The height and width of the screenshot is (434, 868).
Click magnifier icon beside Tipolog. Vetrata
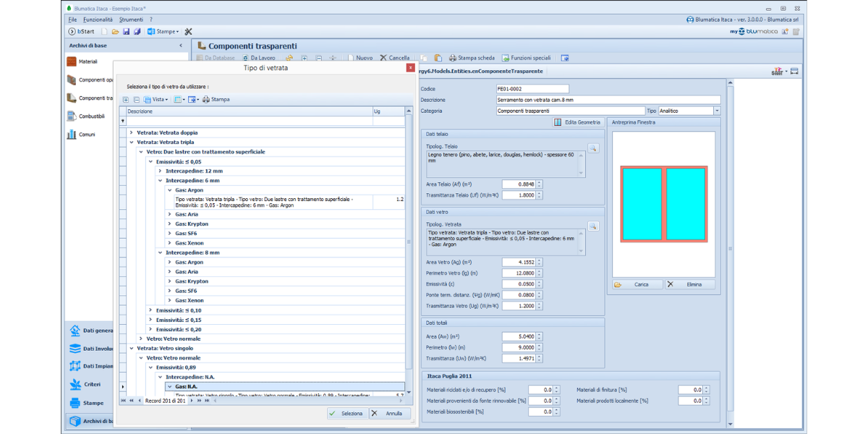coord(593,226)
